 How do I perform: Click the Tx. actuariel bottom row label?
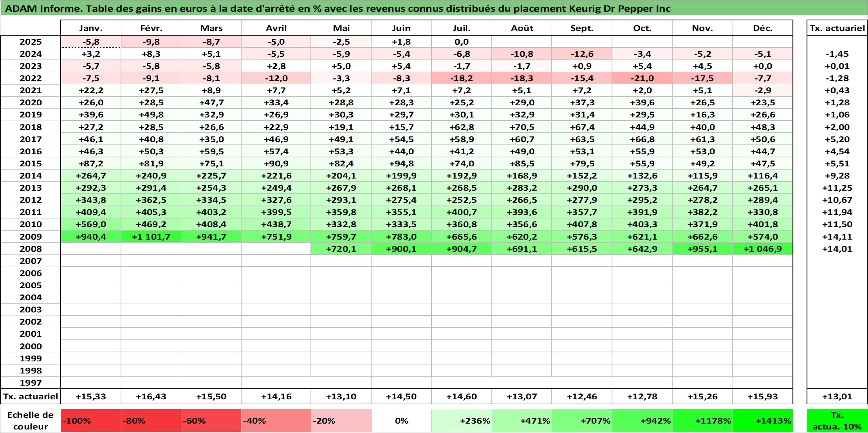tap(31, 397)
